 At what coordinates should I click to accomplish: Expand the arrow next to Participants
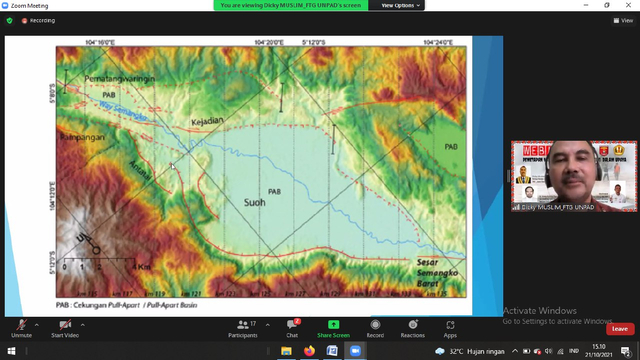point(268,325)
